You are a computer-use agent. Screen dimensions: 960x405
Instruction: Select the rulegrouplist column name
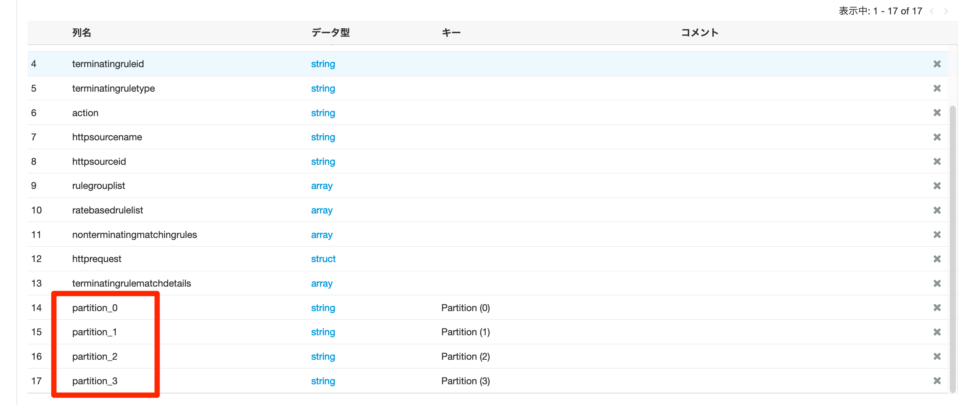99,186
